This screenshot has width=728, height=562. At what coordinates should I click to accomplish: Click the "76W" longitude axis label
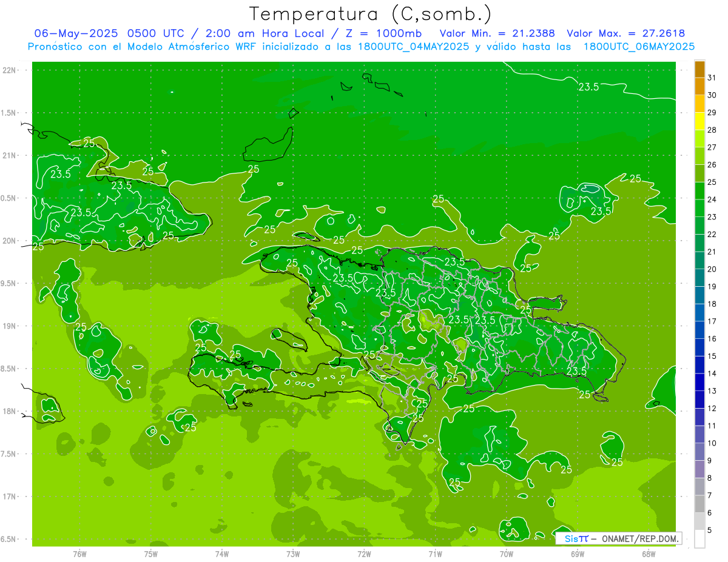click(79, 554)
